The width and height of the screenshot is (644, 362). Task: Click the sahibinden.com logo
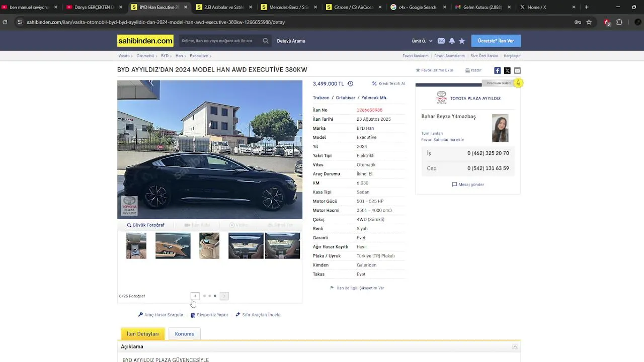pos(145,41)
